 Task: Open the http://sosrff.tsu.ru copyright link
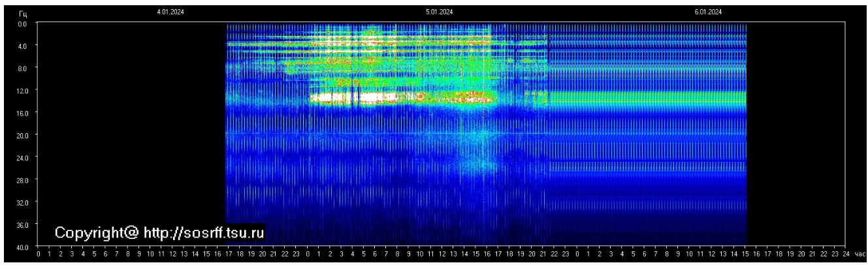204,233
